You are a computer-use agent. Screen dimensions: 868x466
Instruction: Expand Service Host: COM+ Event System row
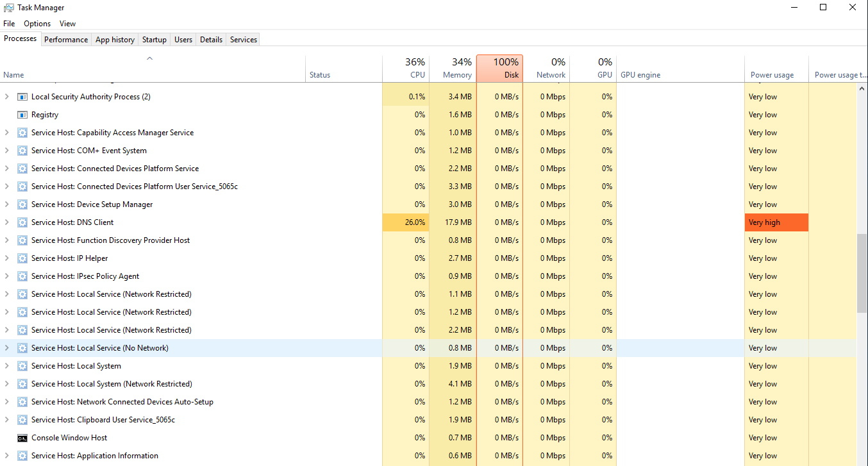click(7, 151)
